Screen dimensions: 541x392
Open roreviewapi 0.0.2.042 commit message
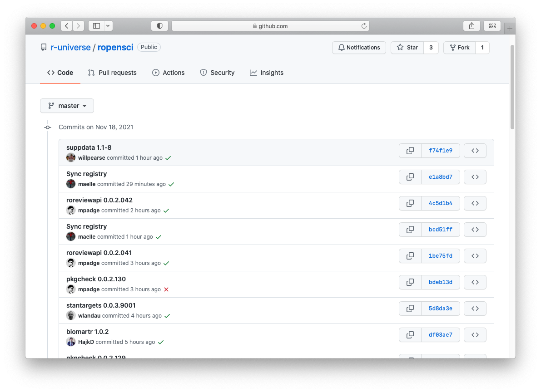click(99, 200)
